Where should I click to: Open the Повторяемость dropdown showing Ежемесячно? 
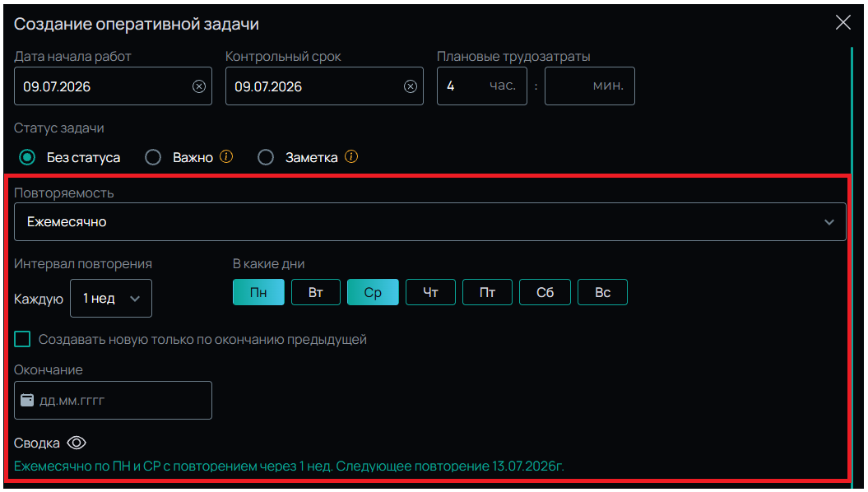coord(430,221)
